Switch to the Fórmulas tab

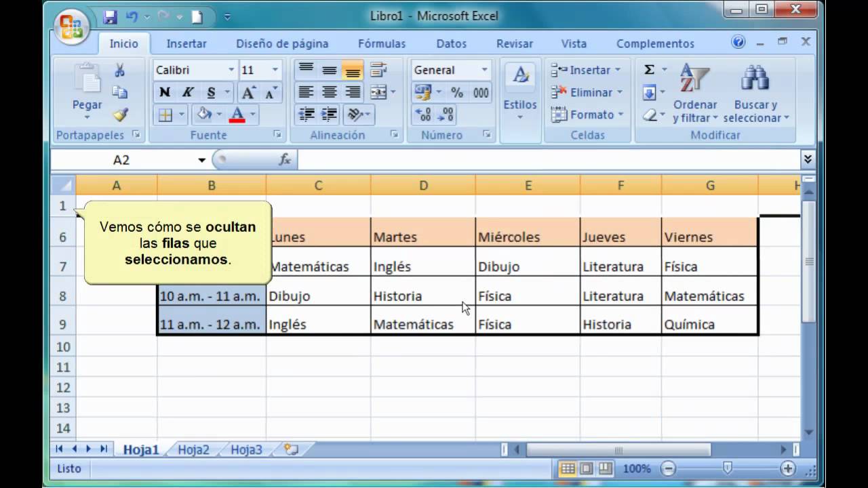[382, 43]
